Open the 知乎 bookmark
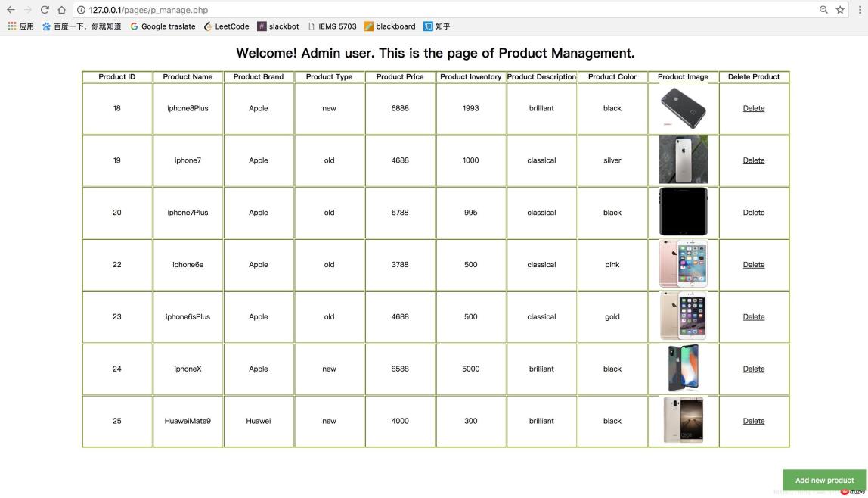The height and width of the screenshot is (498, 868). click(437, 26)
